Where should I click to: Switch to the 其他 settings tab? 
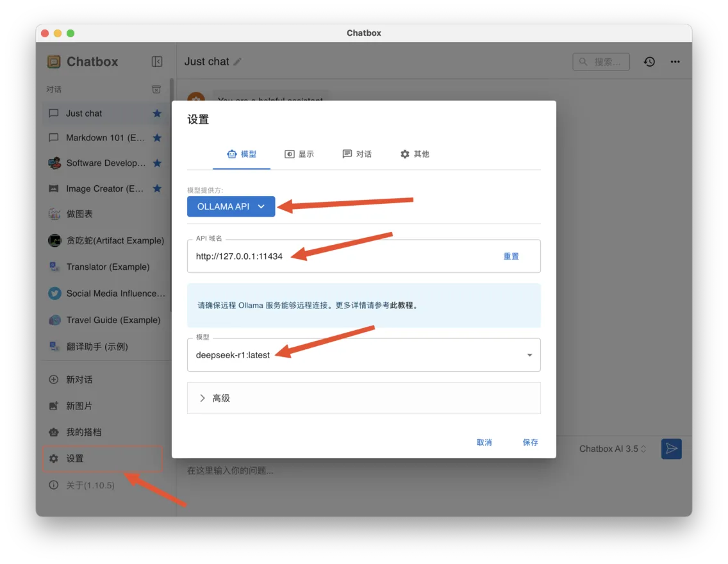tap(415, 154)
